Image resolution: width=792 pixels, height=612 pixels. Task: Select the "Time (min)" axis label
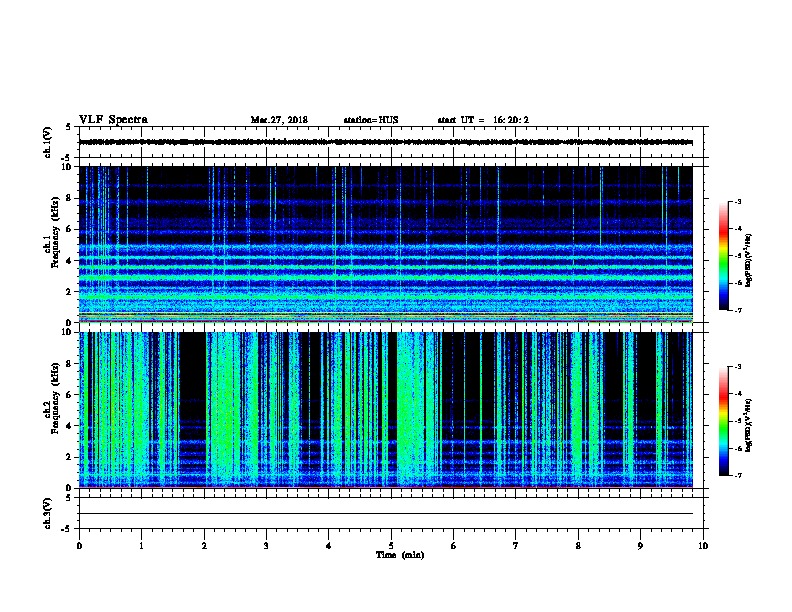click(400, 555)
